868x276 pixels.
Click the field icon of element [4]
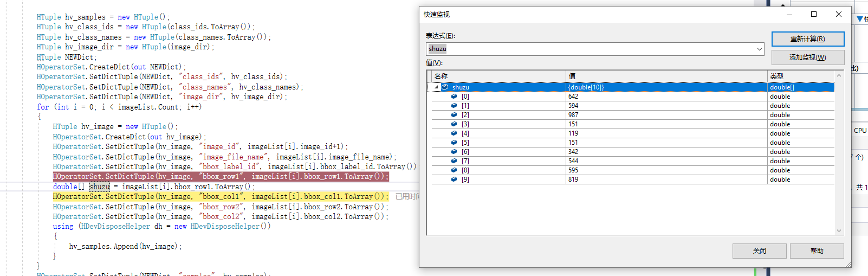(454, 133)
